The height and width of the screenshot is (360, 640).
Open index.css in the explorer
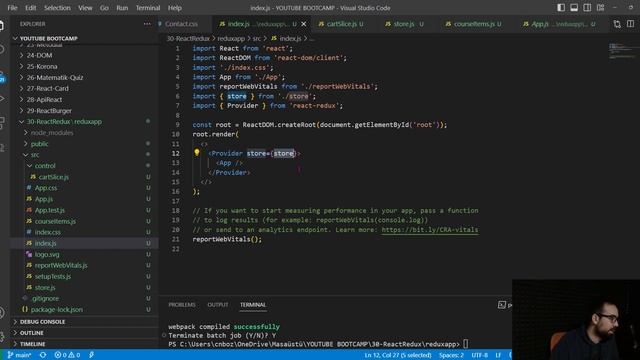click(x=47, y=232)
